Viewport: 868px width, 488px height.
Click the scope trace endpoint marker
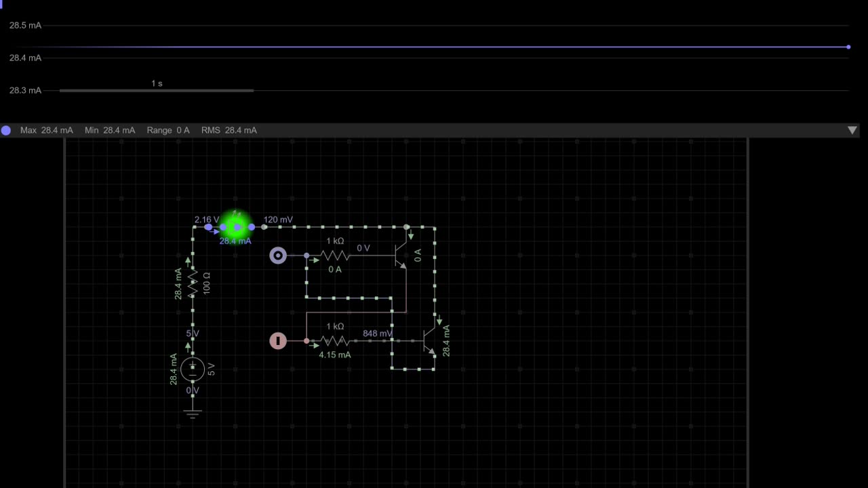(x=848, y=47)
